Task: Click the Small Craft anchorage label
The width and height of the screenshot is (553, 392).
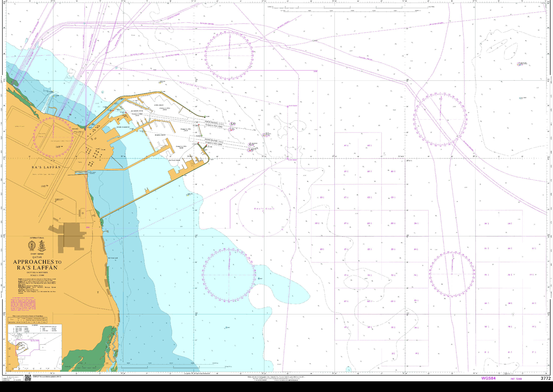Action: (264, 209)
